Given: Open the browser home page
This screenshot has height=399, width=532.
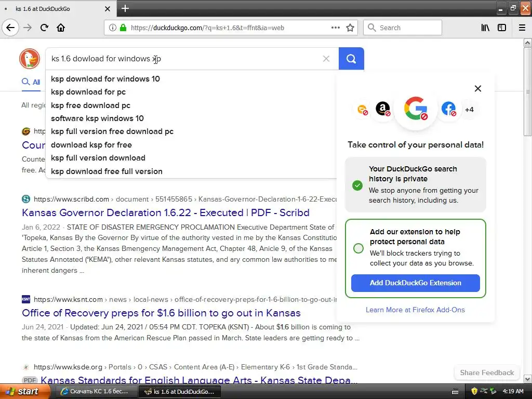Looking at the screenshot, I should coord(61,28).
